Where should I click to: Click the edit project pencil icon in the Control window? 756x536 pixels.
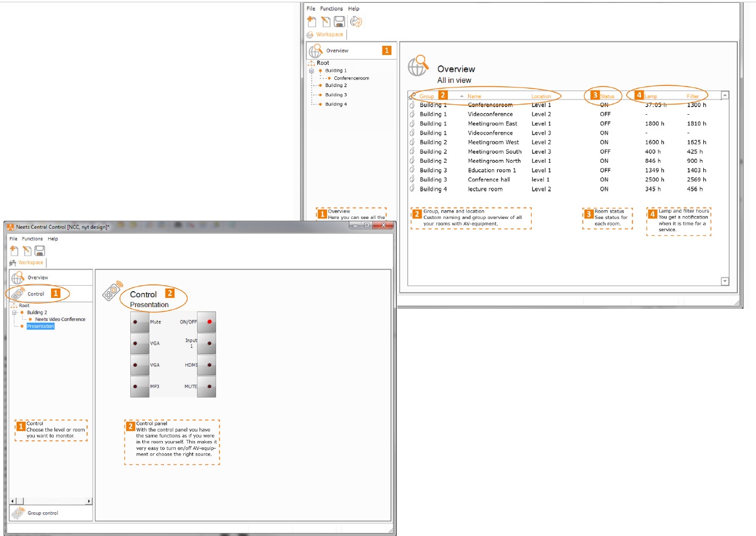pos(27,250)
